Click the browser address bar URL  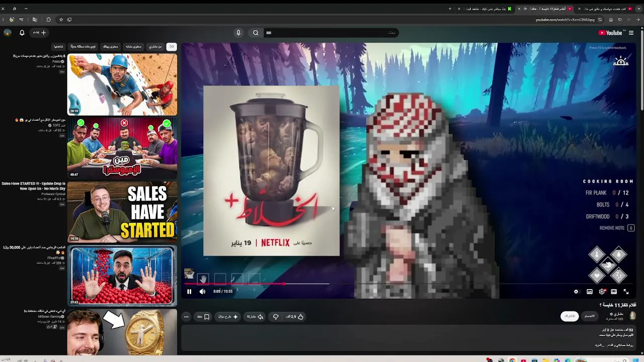(565, 20)
